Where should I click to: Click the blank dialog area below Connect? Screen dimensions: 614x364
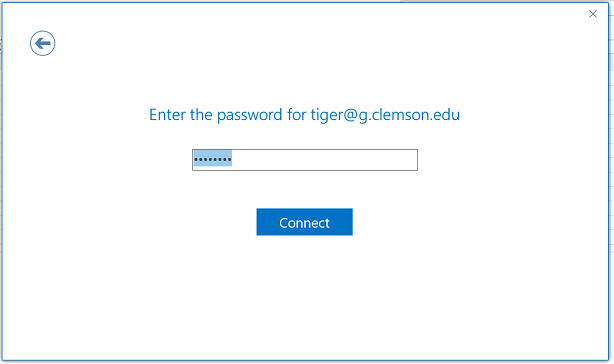coord(304,297)
